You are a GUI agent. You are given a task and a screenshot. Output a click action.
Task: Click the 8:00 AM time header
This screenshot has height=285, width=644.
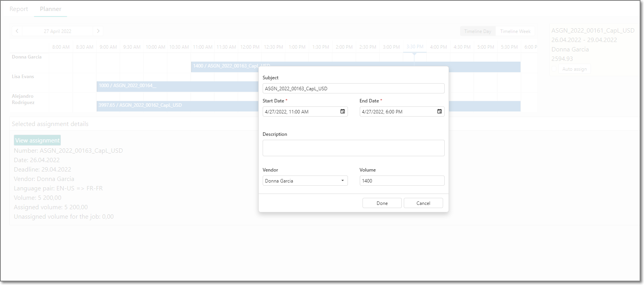61,47
